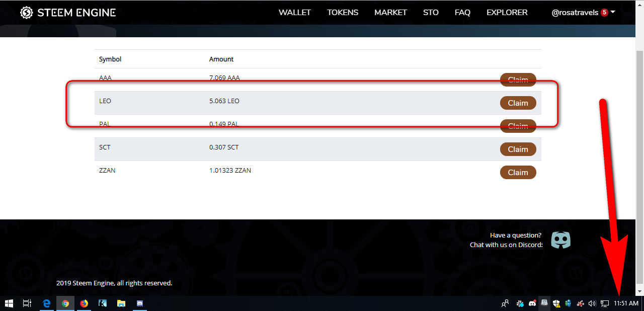Select the 5.063 LEO amount
Viewport: 644px width, 311px height.
coord(224,101)
